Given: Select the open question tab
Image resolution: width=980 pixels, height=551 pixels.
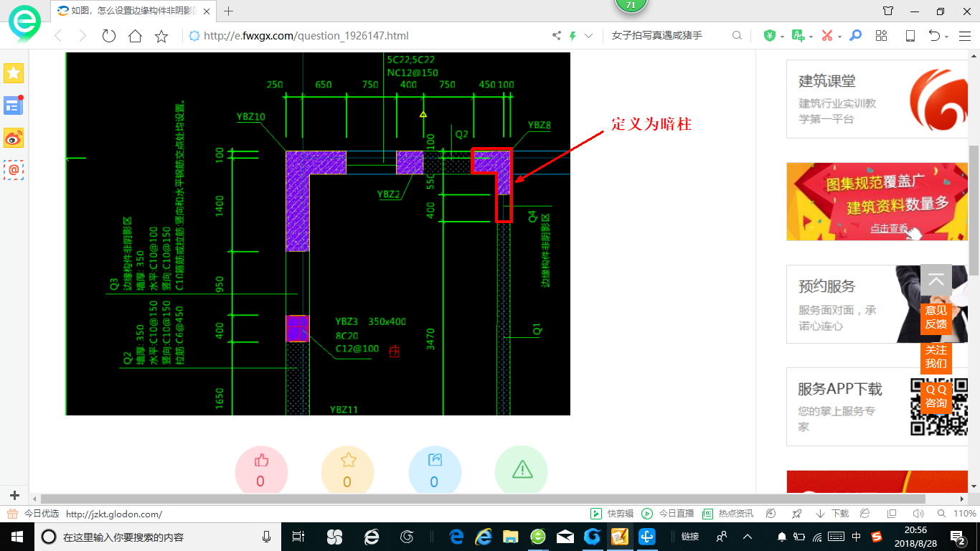Looking at the screenshot, I should pos(133,11).
